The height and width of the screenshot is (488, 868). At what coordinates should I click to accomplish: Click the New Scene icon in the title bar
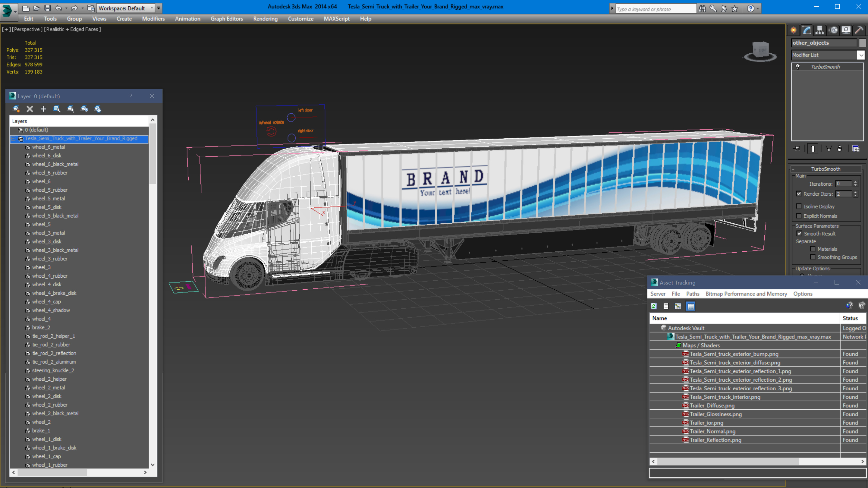[26, 8]
